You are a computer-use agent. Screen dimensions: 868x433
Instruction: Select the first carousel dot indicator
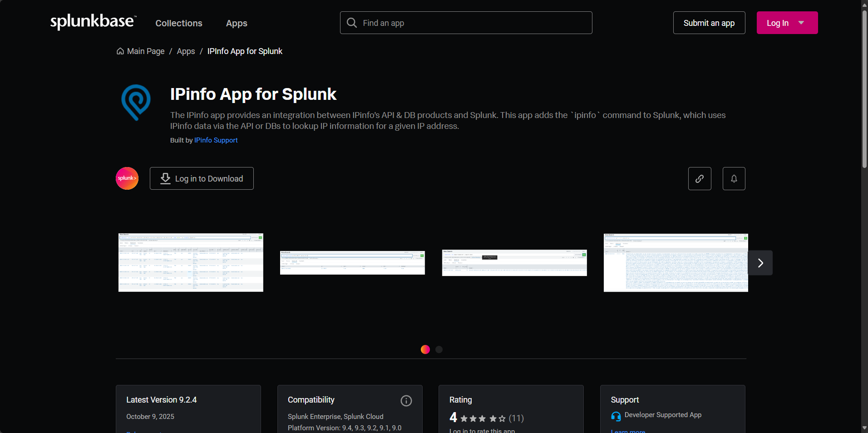(425, 349)
